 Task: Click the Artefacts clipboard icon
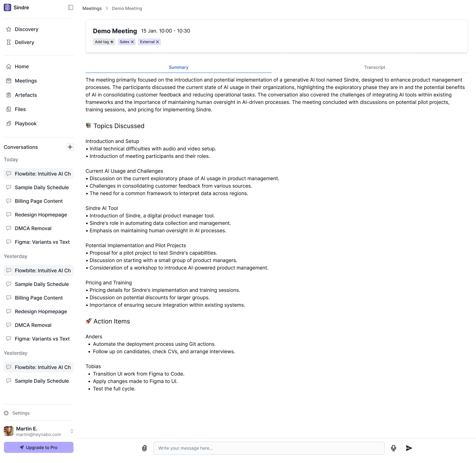pos(9,95)
